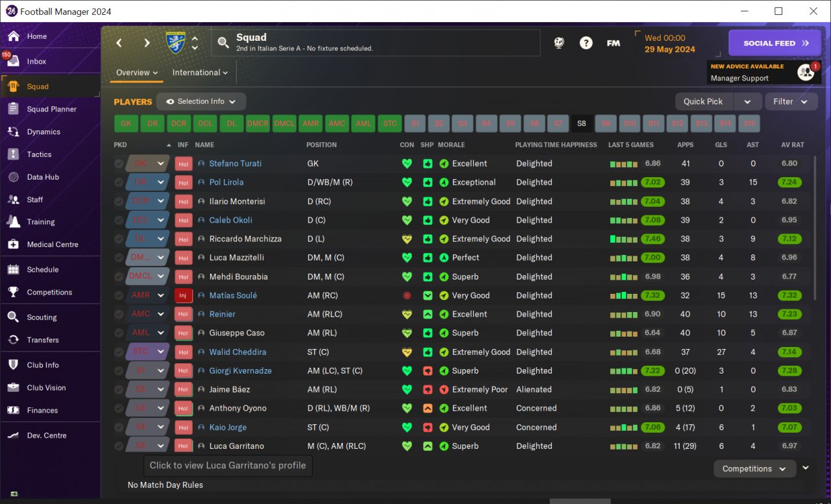The height and width of the screenshot is (504, 831).
Task: Open the International tab menu
Action: pyautogui.click(x=200, y=73)
